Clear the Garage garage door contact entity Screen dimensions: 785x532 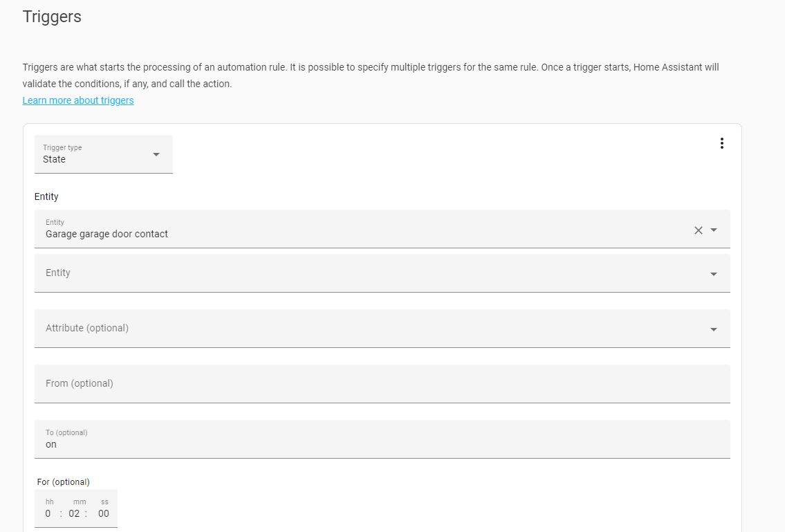(x=699, y=230)
